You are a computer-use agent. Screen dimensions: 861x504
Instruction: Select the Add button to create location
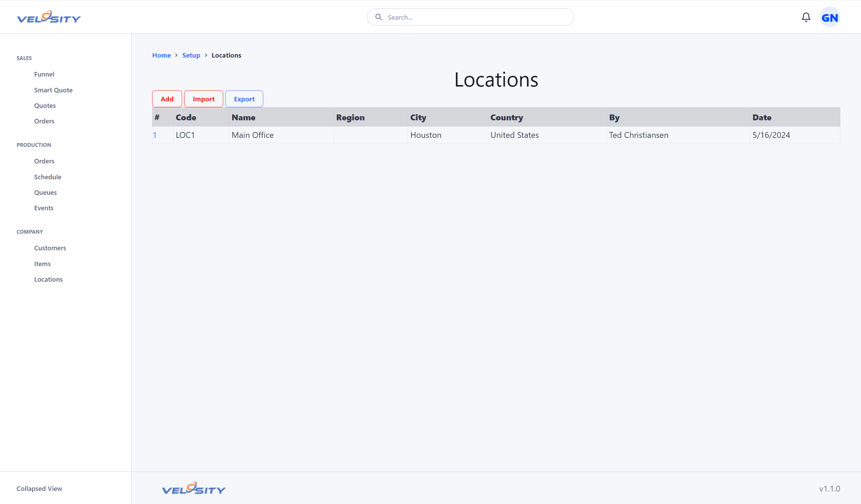(x=167, y=98)
